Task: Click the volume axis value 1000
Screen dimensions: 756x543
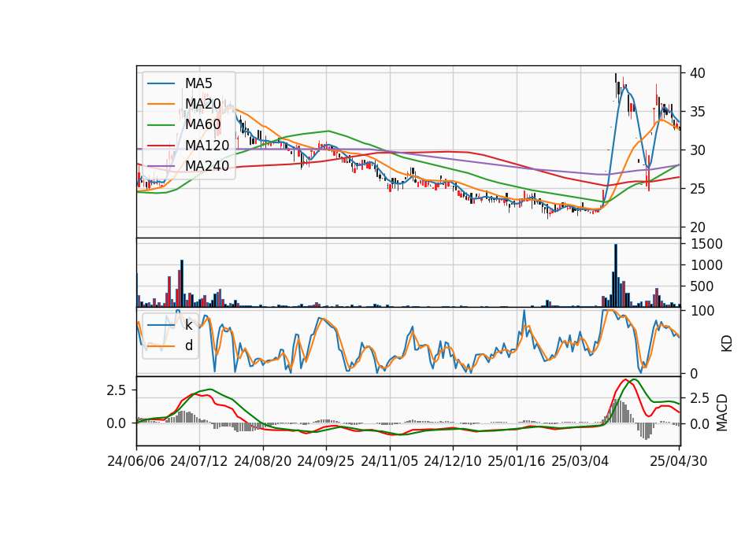Action: [x=706, y=265]
